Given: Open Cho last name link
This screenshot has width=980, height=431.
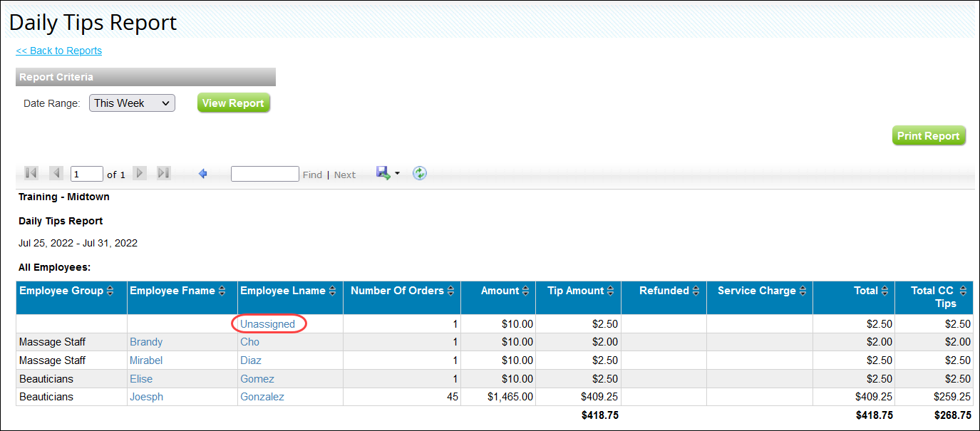Looking at the screenshot, I should [x=250, y=342].
